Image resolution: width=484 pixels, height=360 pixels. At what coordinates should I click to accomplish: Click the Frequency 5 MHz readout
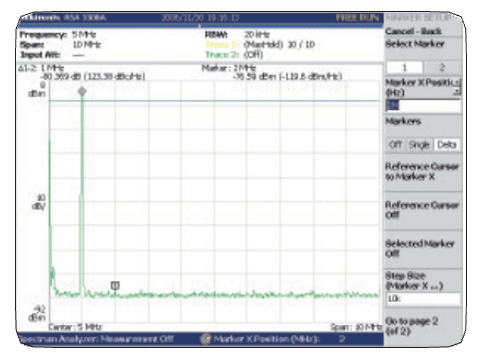pos(58,35)
